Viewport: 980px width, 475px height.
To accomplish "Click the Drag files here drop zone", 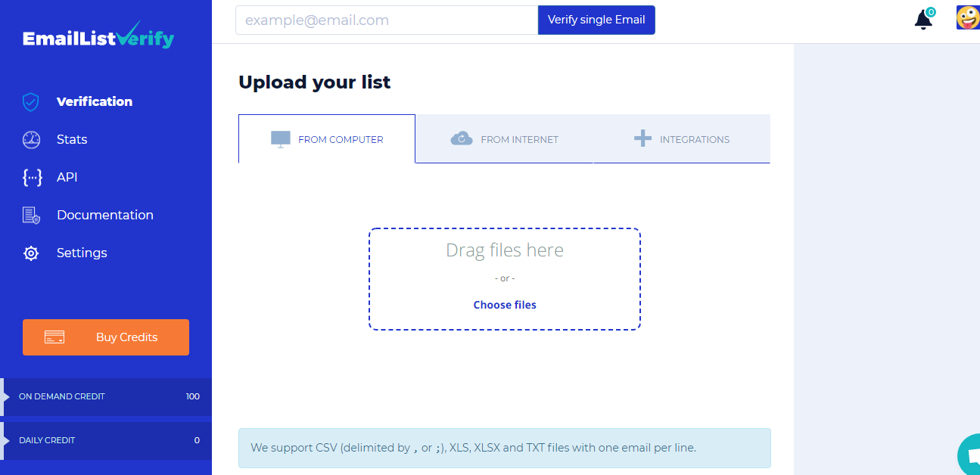I will click(x=505, y=279).
